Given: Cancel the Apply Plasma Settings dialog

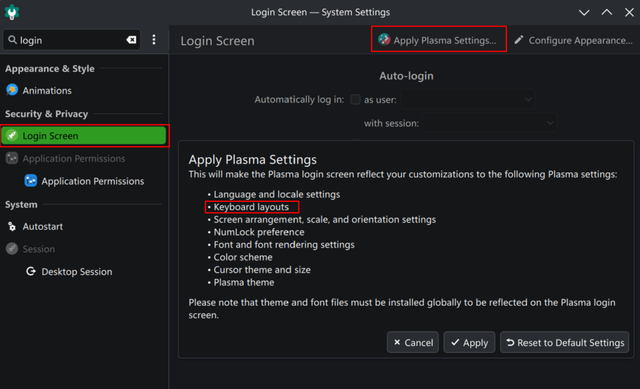Looking at the screenshot, I should pos(413,342).
